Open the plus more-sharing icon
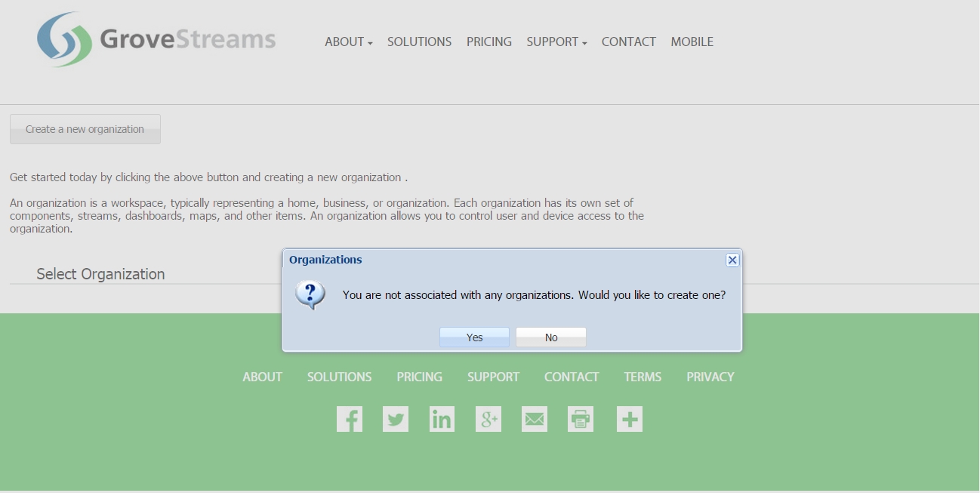The height and width of the screenshot is (493, 980). [x=630, y=419]
